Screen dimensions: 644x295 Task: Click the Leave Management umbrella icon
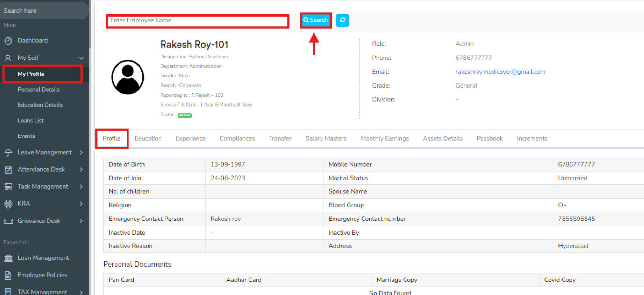(x=8, y=153)
